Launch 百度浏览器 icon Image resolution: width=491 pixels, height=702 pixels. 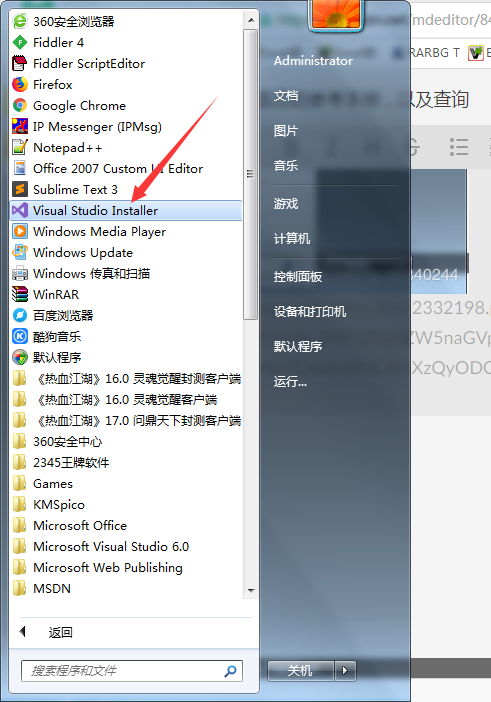pyautogui.click(x=20, y=316)
